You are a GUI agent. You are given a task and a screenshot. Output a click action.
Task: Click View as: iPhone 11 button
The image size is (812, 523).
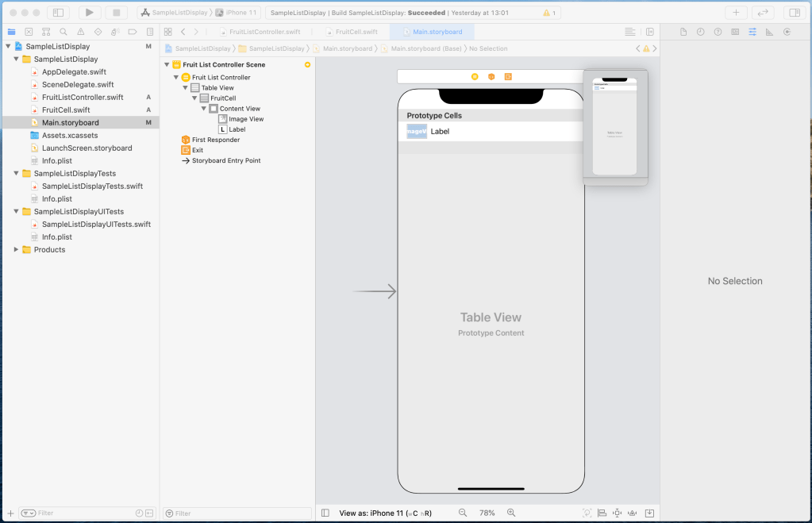point(387,513)
